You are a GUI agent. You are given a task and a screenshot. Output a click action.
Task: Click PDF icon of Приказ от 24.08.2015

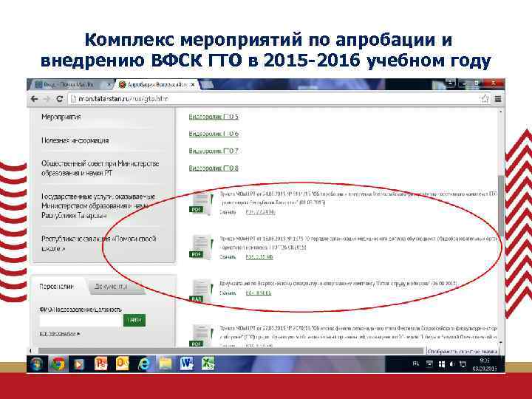coord(202,203)
